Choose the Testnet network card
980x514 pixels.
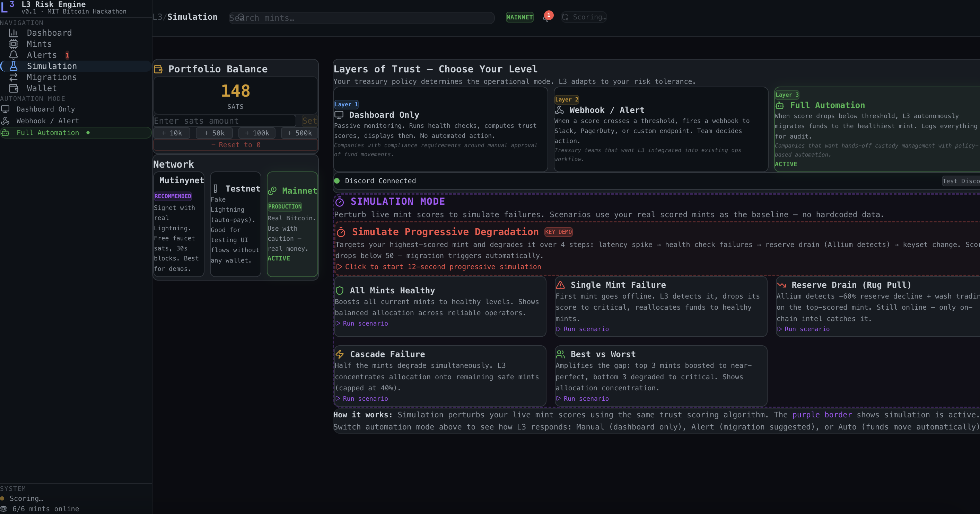[x=236, y=224]
